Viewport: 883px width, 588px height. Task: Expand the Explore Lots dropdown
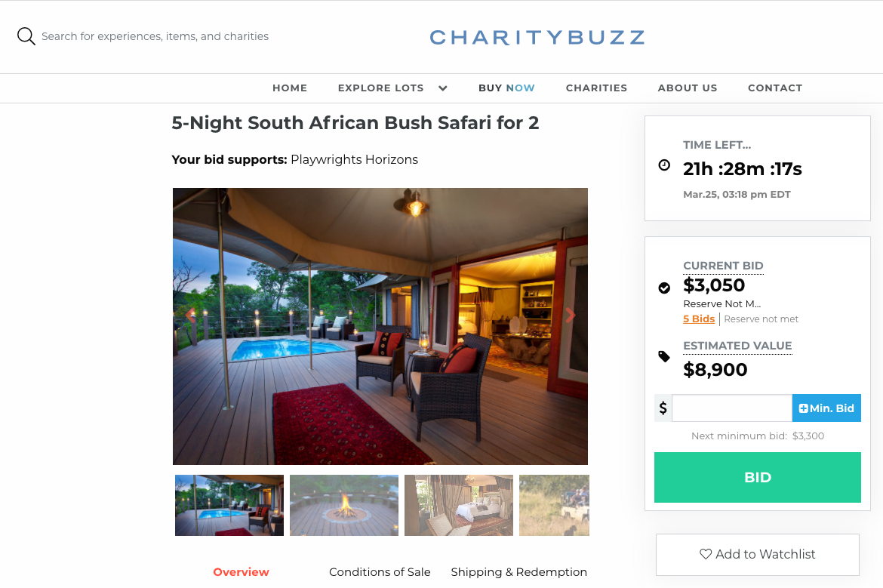pyautogui.click(x=381, y=88)
